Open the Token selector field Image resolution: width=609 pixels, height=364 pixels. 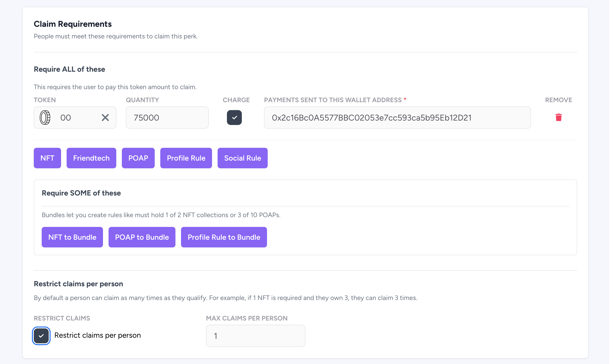[x=75, y=118]
